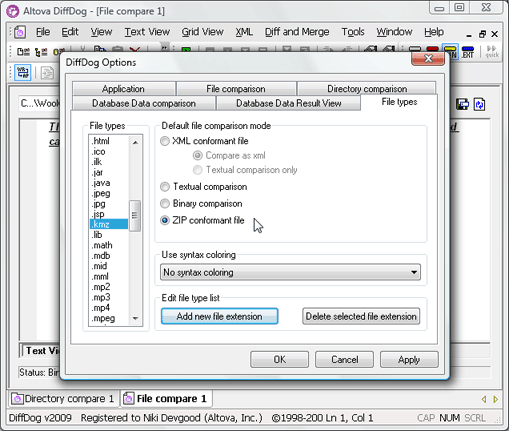Click the DiffDog document icon left of File menu
The image size is (509, 431).
20,32
